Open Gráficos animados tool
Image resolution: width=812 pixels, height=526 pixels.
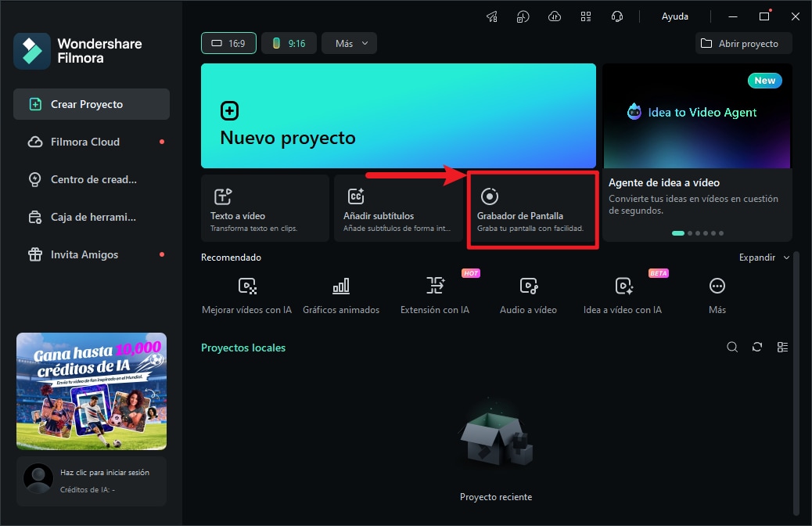(x=341, y=297)
